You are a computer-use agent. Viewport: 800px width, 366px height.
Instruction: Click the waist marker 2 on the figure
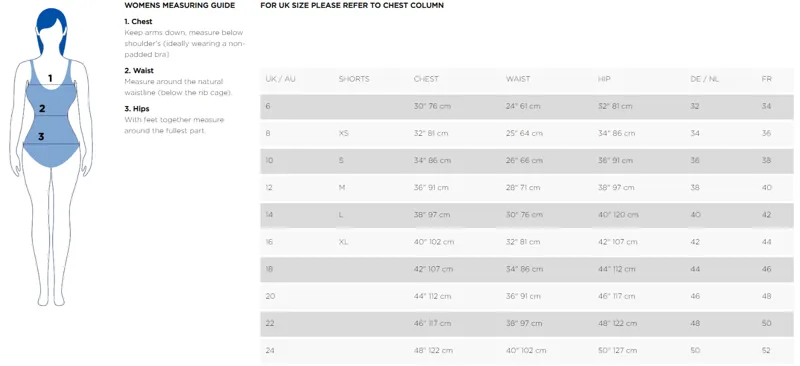pyautogui.click(x=42, y=108)
